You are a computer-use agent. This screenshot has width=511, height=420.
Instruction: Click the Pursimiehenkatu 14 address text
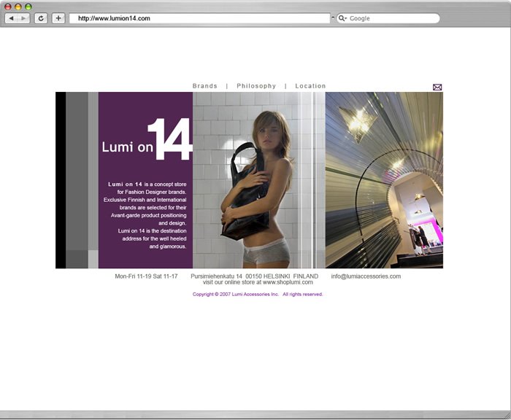click(x=254, y=276)
